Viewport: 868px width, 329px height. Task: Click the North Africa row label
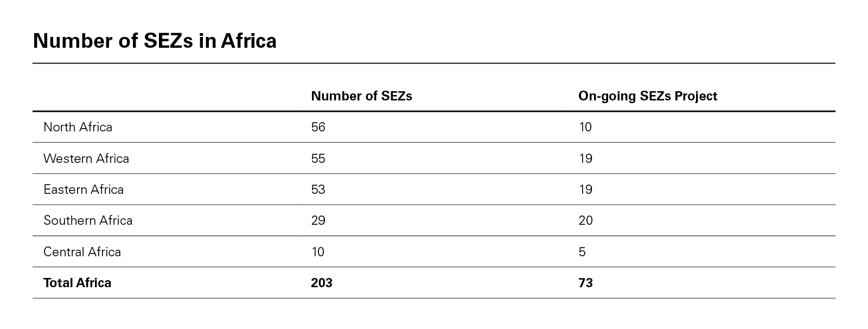coord(78,127)
